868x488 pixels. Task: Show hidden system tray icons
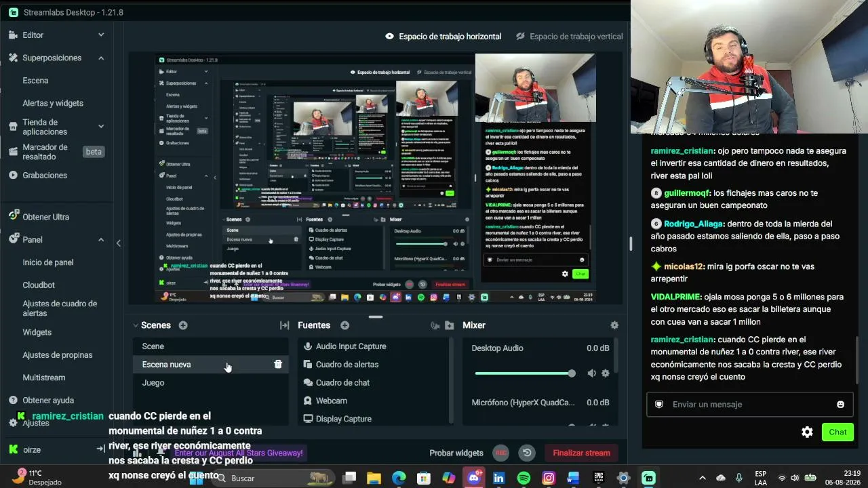(x=703, y=478)
